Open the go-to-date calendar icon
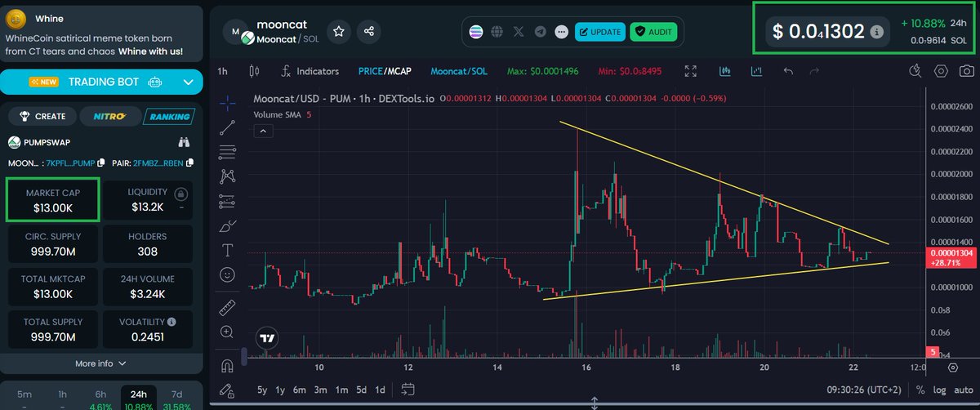 (x=408, y=390)
